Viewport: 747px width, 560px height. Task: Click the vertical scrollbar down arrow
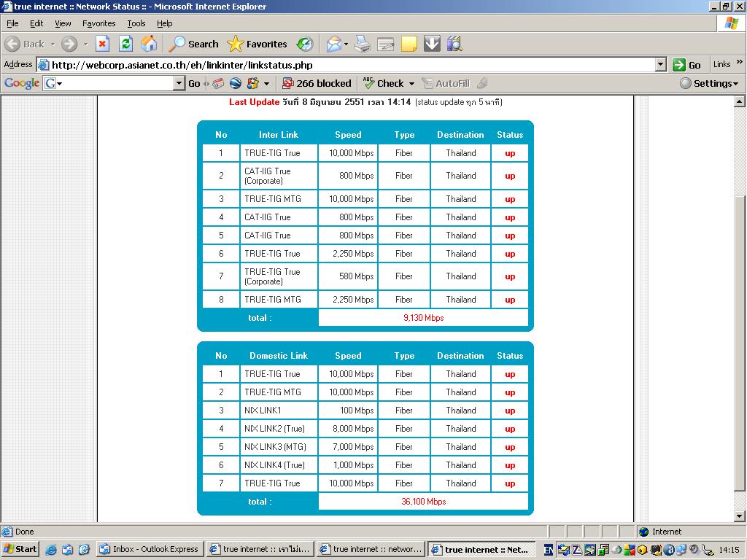[740, 516]
